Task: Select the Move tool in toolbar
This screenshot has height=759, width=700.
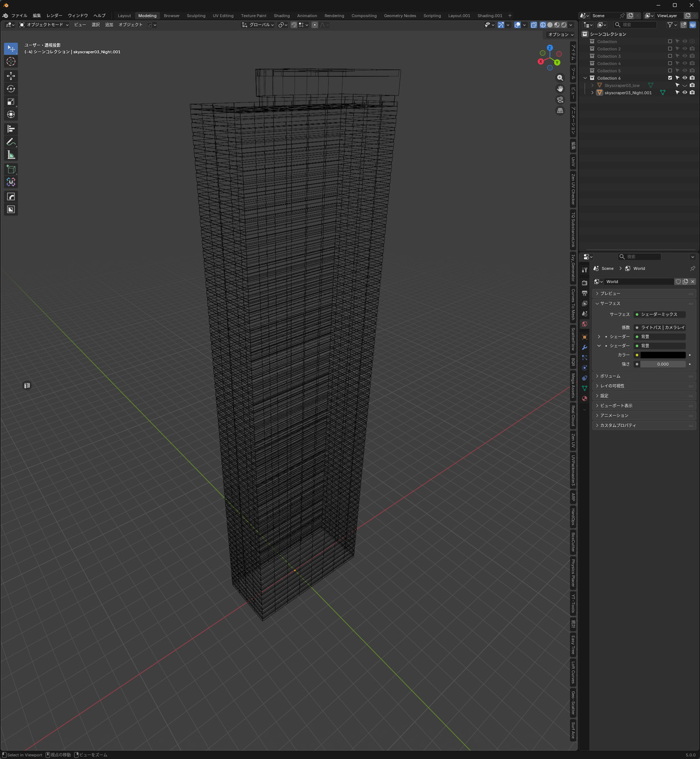Action: tap(11, 76)
